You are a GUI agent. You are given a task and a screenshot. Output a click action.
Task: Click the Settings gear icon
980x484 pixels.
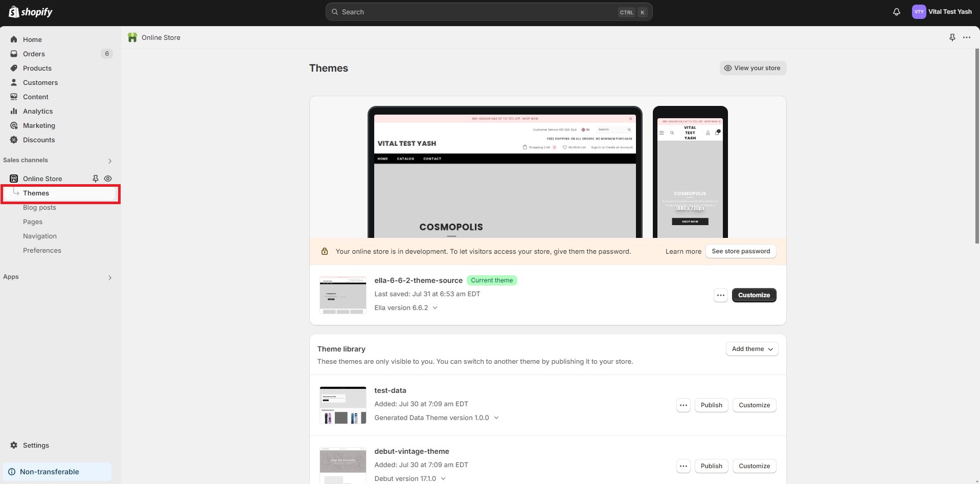coord(14,445)
